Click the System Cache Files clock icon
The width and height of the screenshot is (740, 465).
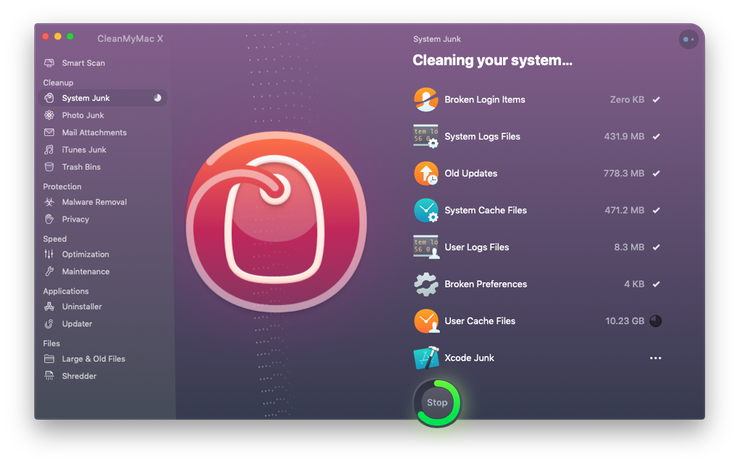tap(426, 210)
